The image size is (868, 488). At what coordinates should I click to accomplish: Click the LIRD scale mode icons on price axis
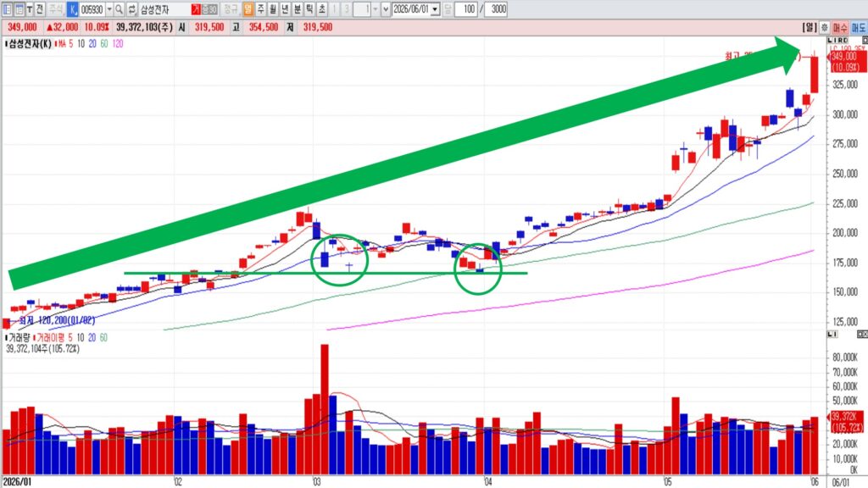(x=837, y=41)
